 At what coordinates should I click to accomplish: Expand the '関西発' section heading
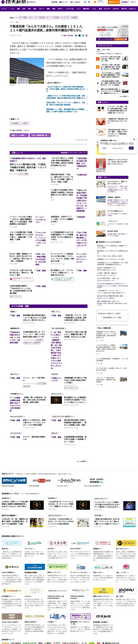pos(13,312)
